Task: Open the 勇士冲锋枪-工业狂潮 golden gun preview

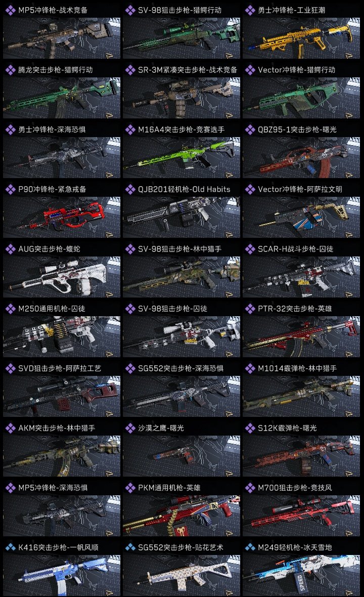Action: [x=301, y=38]
